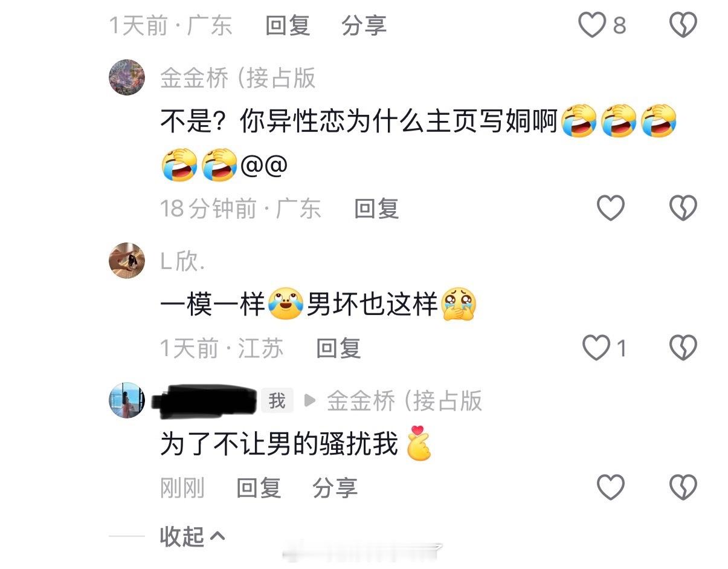Like 金金桥's comment about 主页写娴
Screen dimensions: 728x569
(610, 208)
